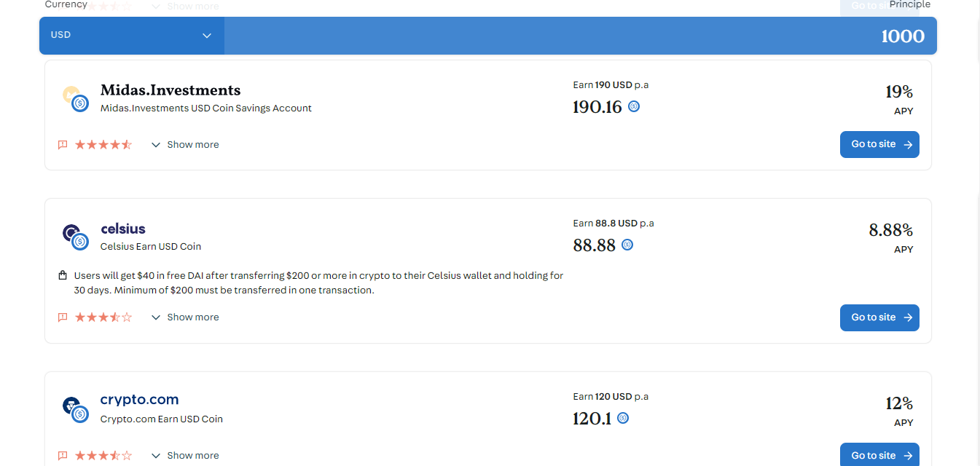Click the review flag icon on Midas.Investments card
The width and height of the screenshot is (980, 466).
pos(63,145)
